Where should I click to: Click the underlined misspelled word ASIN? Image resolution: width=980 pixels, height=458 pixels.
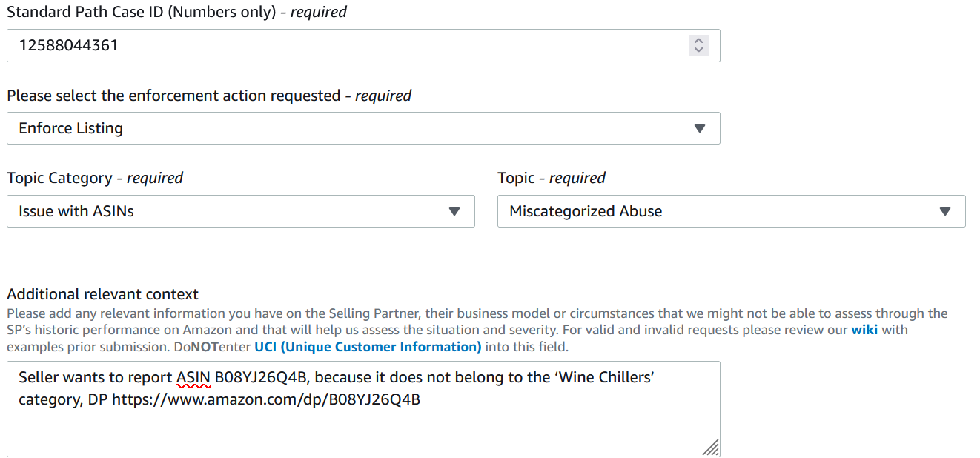click(x=193, y=378)
